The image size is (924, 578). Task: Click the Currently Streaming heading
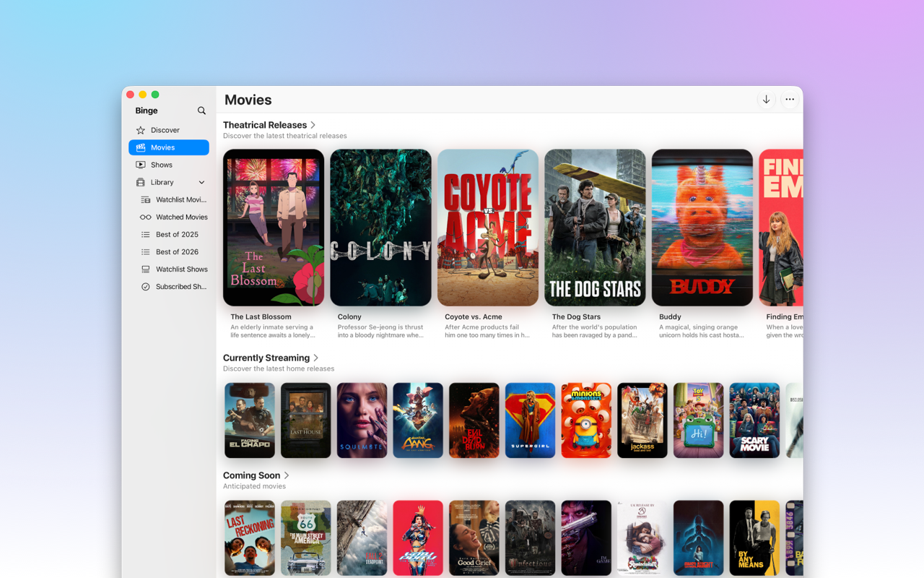(266, 358)
